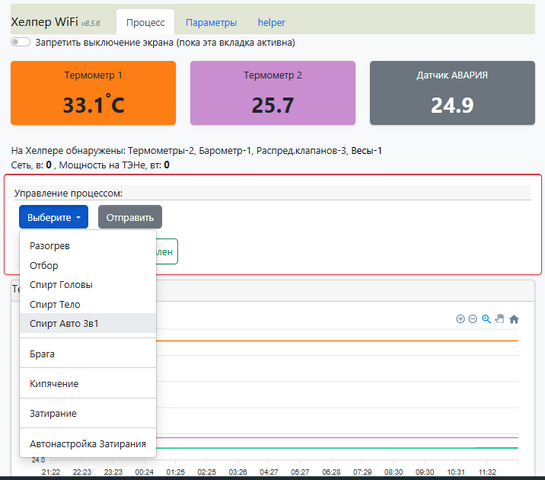Choose Разогрев from the dropdown list
Screen dimensions: 545x480
coord(88,246)
